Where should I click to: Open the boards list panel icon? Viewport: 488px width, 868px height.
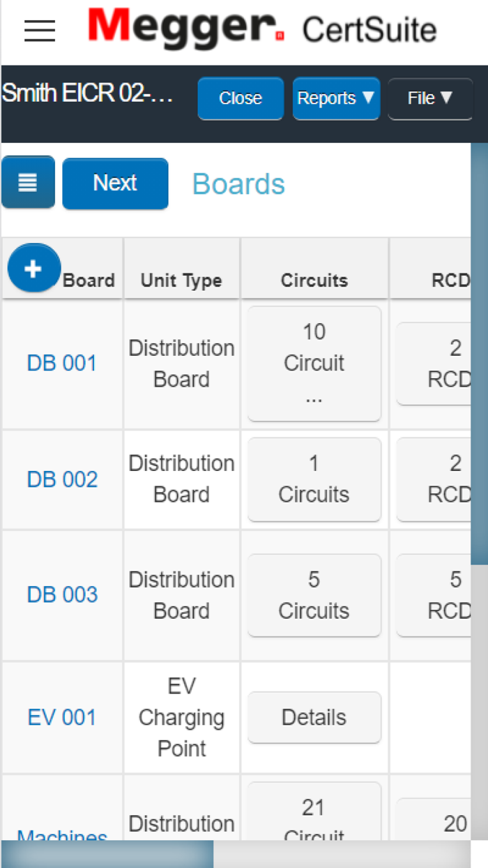[27, 182]
